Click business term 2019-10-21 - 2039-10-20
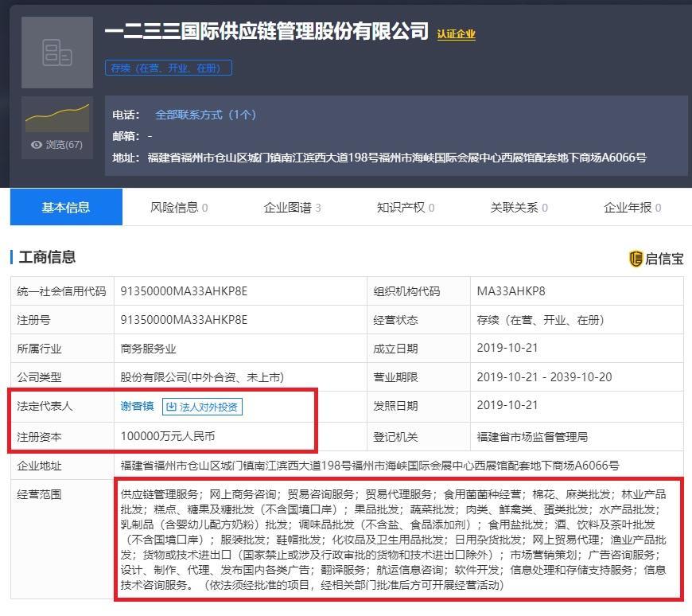 pyautogui.click(x=545, y=376)
